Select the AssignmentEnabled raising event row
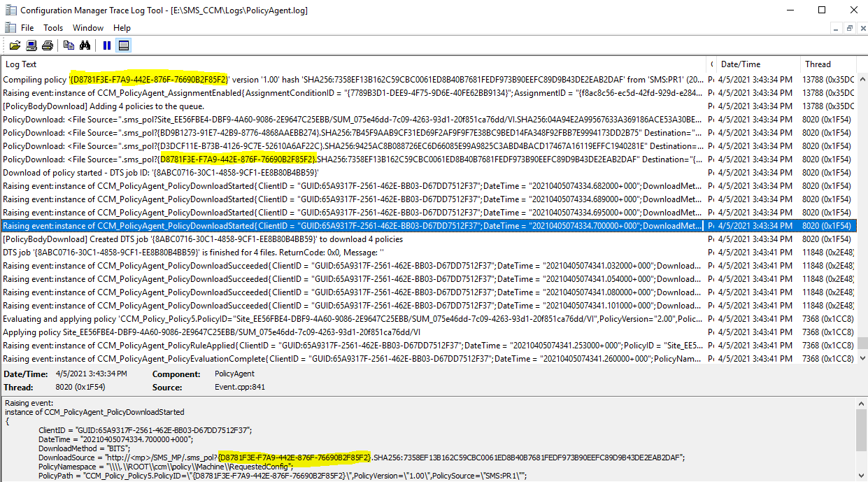Screen dimensions: 868x482 [x=428, y=93]
